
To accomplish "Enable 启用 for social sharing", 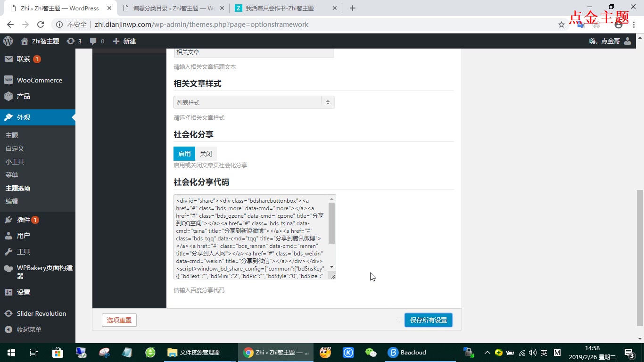I will tap(184, 153).
